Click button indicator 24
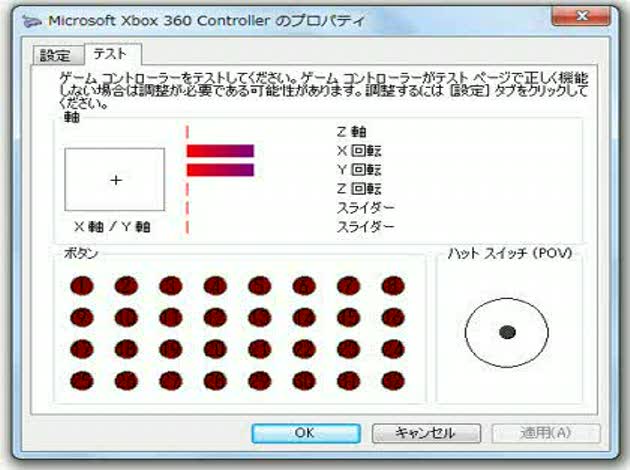Screen dimensions: 630x470 click(x=393, y=349)
